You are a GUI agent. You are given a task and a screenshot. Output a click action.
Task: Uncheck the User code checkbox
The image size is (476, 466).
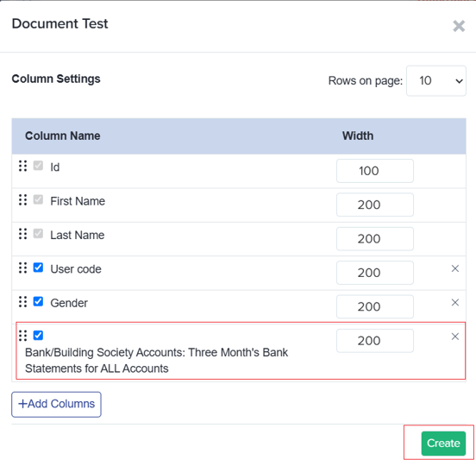coord(38,268)
